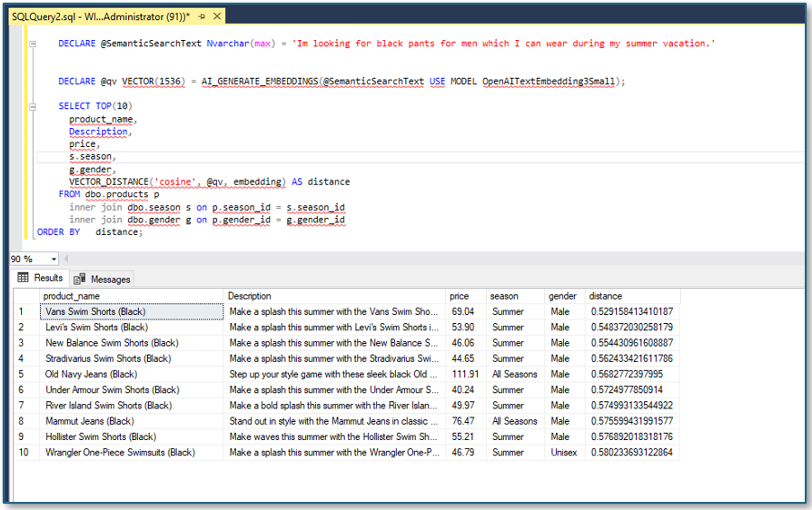Select the Levi's Swim Shorts (Black) cell

[x=132, y=328]
